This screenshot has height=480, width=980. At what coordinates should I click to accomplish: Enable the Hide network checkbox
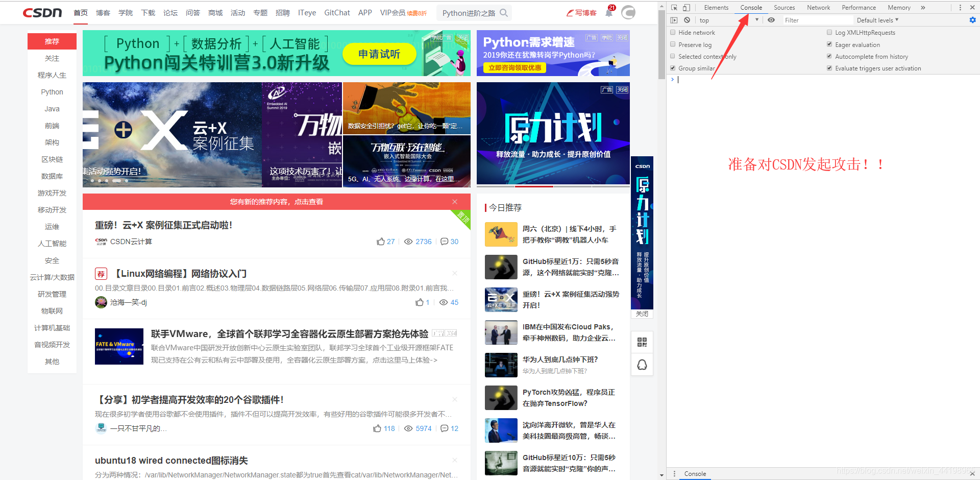(x=673, y=32)
